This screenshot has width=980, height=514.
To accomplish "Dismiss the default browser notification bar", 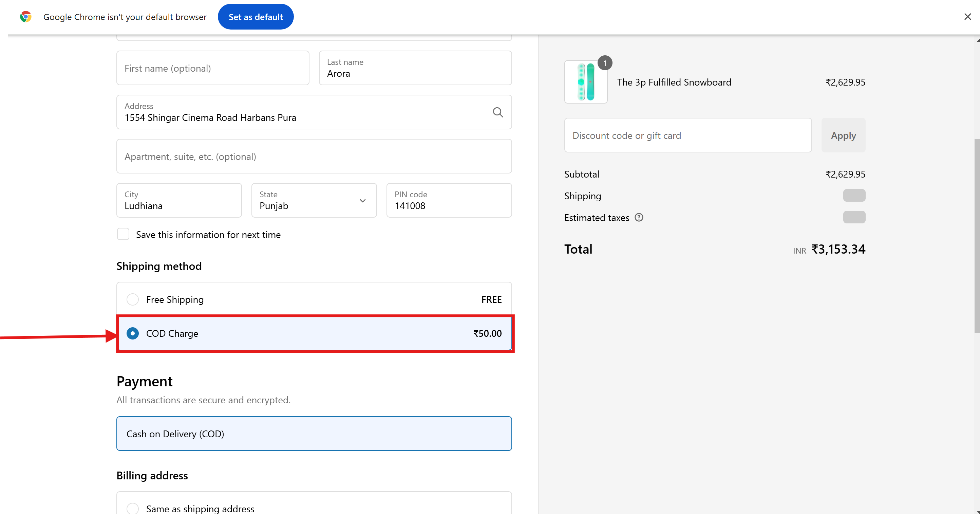I will 967,17.
